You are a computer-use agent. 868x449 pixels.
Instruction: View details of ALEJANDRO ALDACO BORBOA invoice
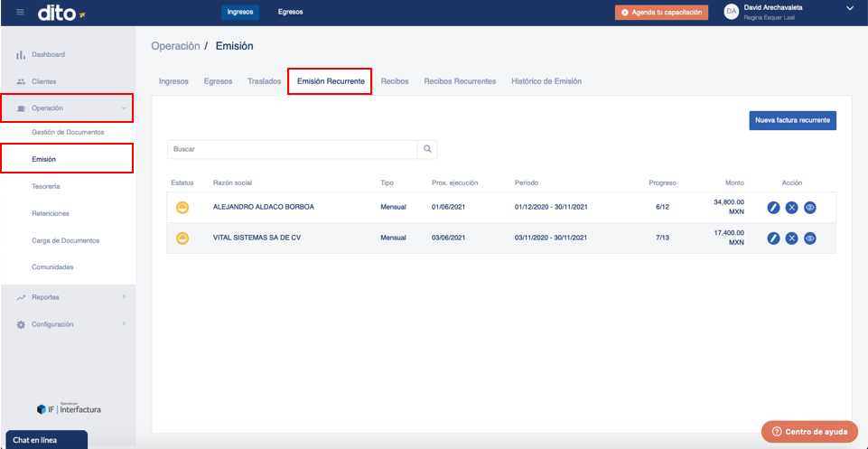tap(810, 208)
